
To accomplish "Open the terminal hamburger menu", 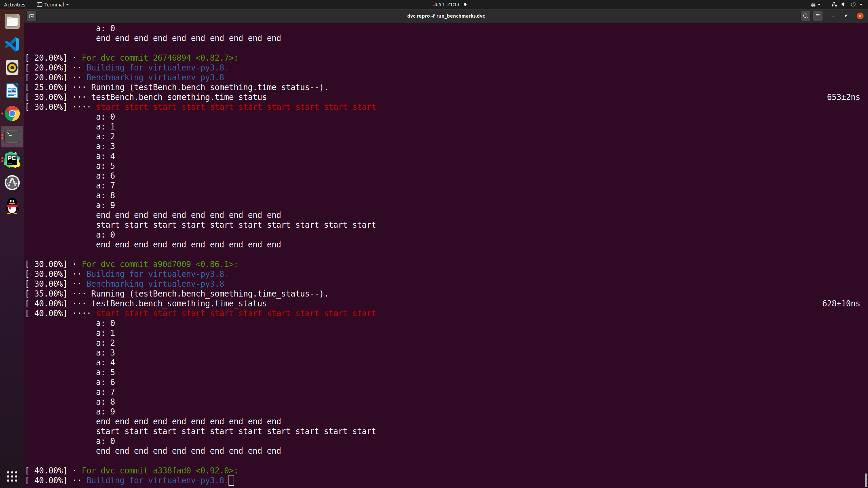I will click(x=818, y=16).
